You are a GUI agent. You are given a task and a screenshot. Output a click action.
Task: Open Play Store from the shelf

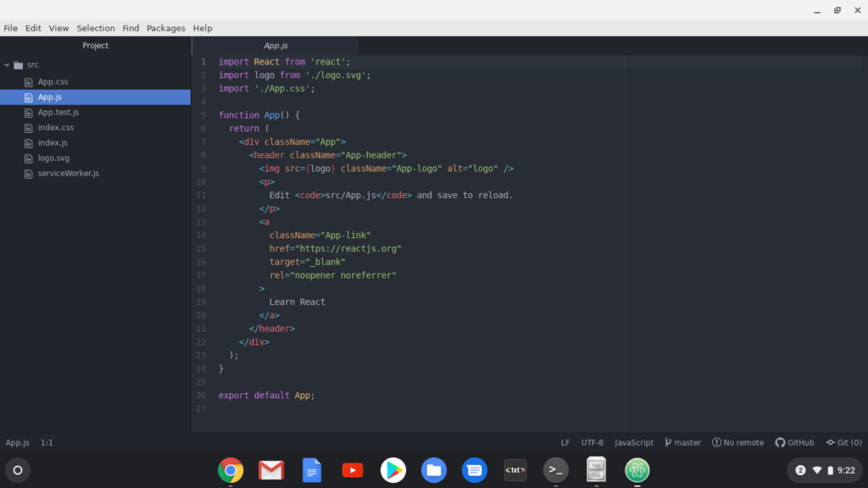[x=393, y=470]
